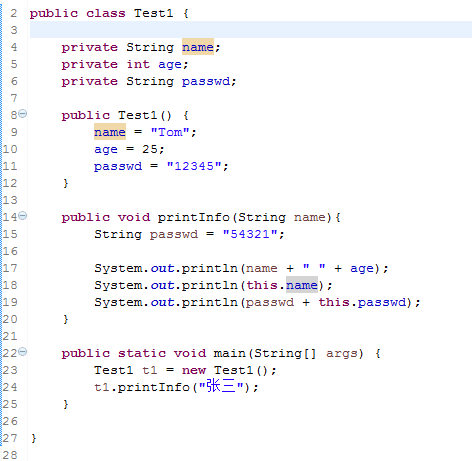The width and height of the screenshot is (472, 461).
Task: Click the "张三" string argument
Action: pos(221,386)
